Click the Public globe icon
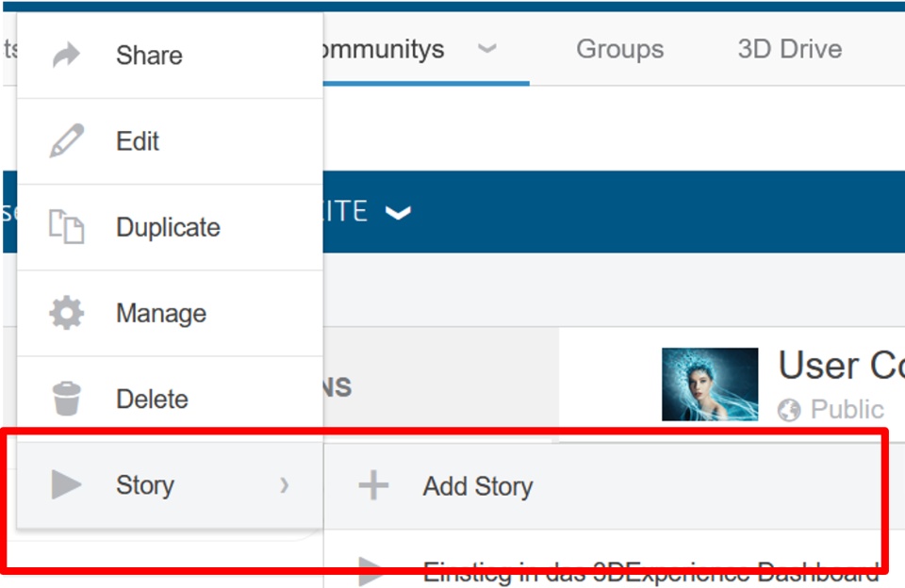The image size is (905, 588). click(x=789, y=410)
